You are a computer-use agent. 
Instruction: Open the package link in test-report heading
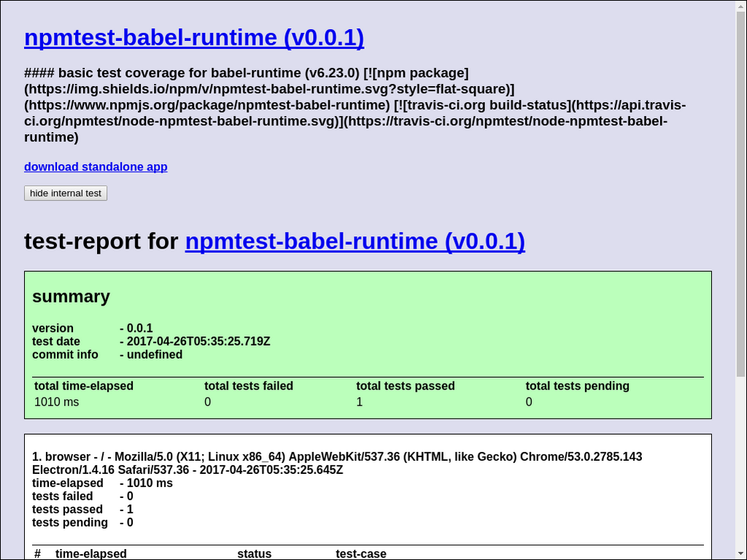[355, 241]
